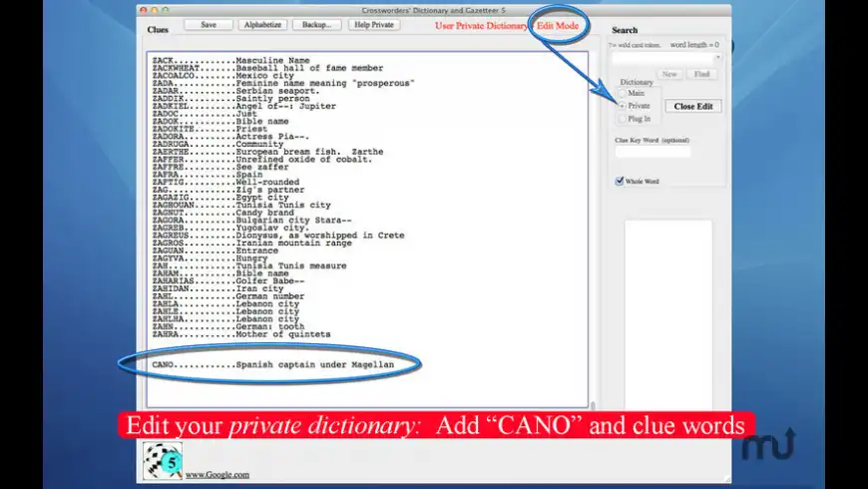The height and width of the screenshot is (489, 868).
Task: Click the ZACKWHEAT Baseball hall of fame entry
Action: click(267, 68)
